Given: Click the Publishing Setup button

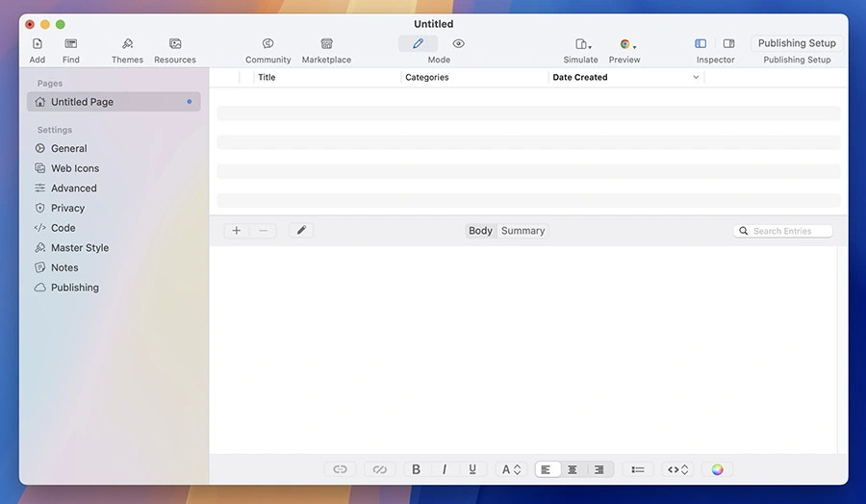Looking at the screenshot, I should coord(796,43).
